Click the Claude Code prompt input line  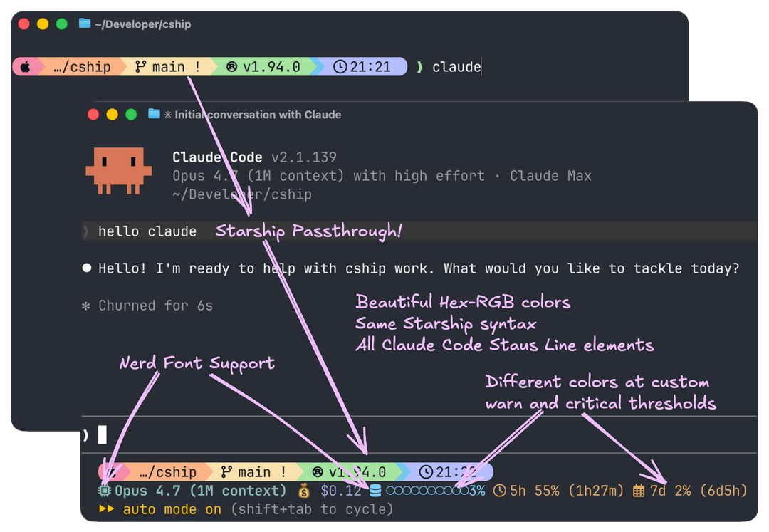[419, 434]
